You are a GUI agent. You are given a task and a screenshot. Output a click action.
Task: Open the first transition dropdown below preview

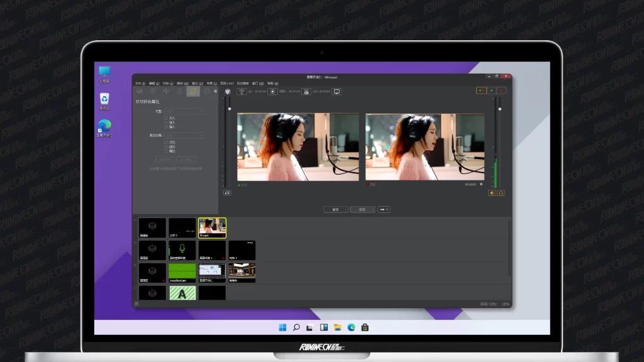coord(335,209)
